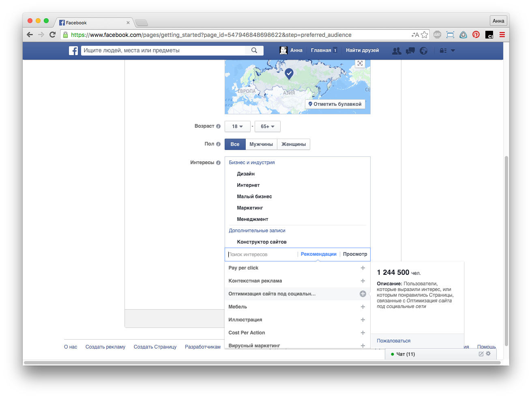Open the friend requests icon
The width and height of the screenshot is (532, 398).
click(x=397, y=51)
